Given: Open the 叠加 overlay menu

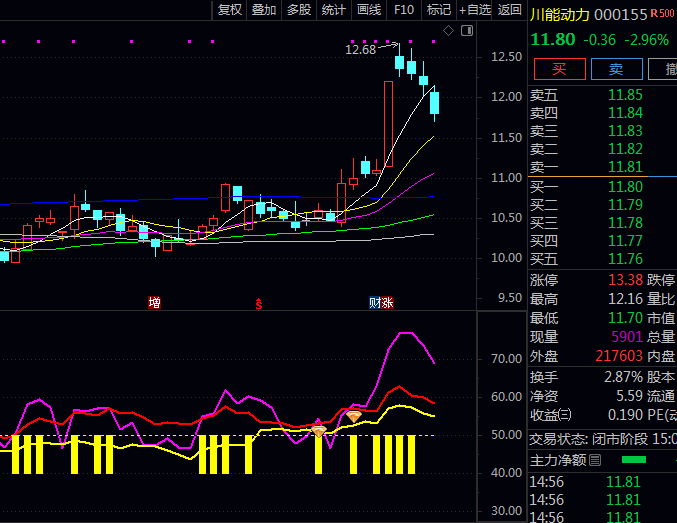Looking at the screenshot, I should pyautogui.click(x=264, y=10).
